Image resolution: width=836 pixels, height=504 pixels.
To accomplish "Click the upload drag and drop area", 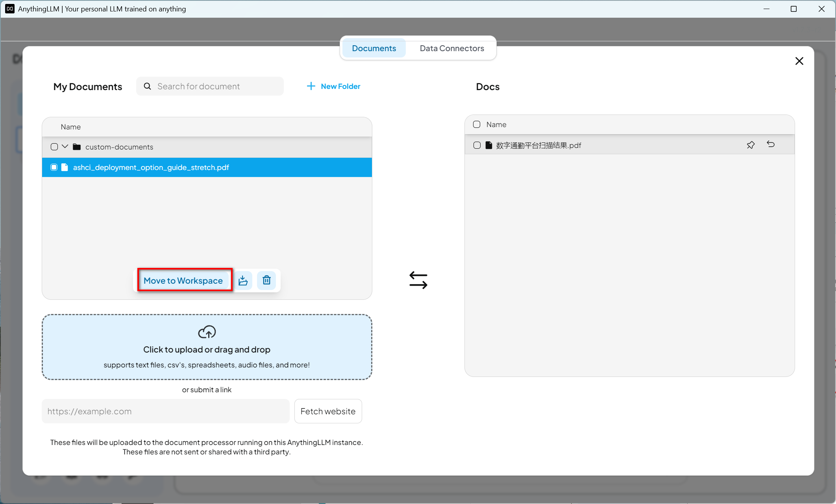I will coord(207,347).
